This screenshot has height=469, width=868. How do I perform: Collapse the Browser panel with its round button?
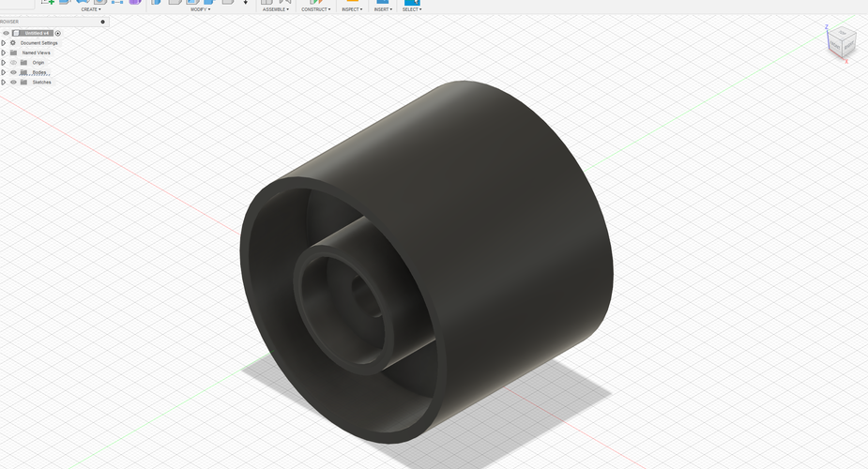(102, 22)
